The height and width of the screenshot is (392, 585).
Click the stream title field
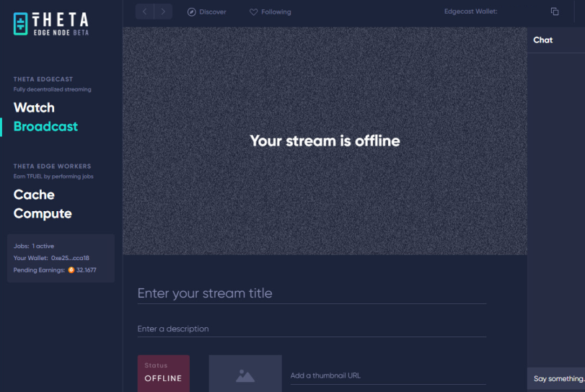click(312, 293)
